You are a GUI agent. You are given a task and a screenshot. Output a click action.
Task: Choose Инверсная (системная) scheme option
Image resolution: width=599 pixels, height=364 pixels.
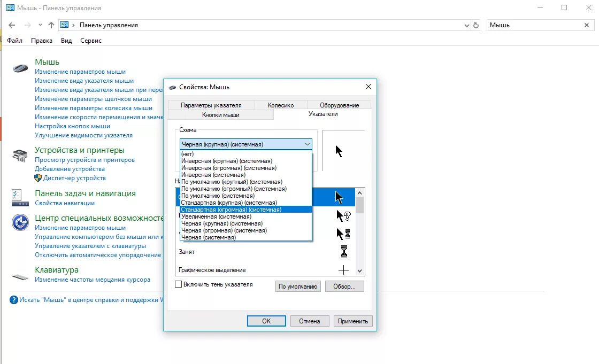click(x=245, y=175)
